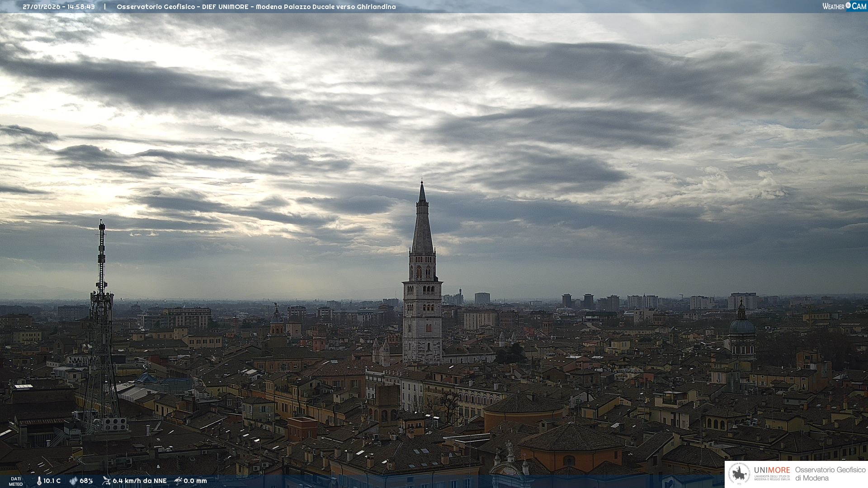Click the 0.0 mm rainfall value
This screenshot has width=868, height=488.
(x=195, y=481)
